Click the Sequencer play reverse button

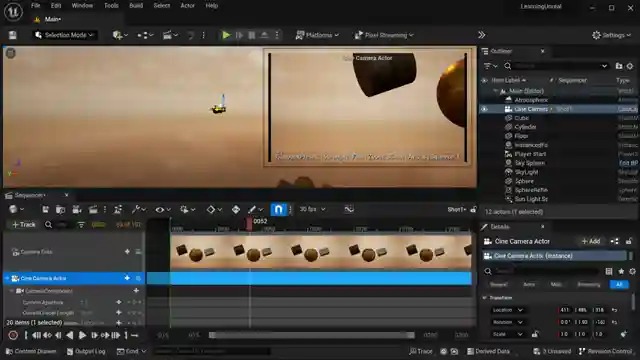[70, 336]
